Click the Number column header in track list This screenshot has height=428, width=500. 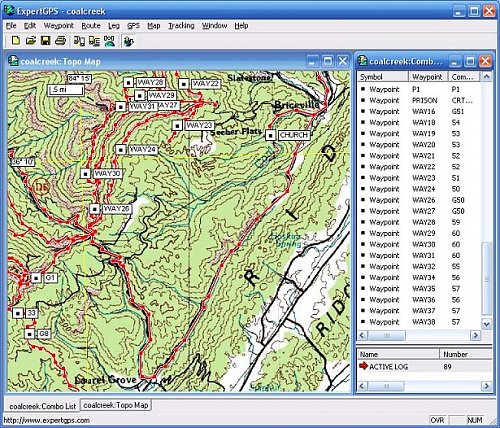tap(466, 354)
